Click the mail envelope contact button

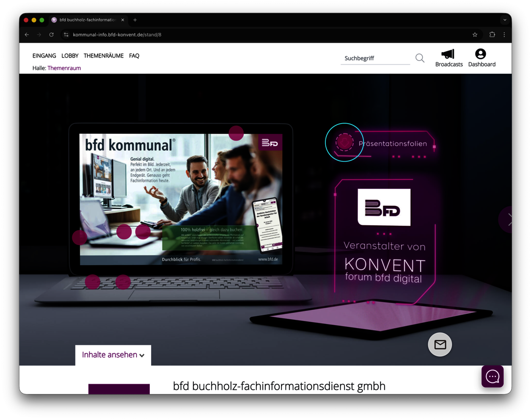(440, 345)
